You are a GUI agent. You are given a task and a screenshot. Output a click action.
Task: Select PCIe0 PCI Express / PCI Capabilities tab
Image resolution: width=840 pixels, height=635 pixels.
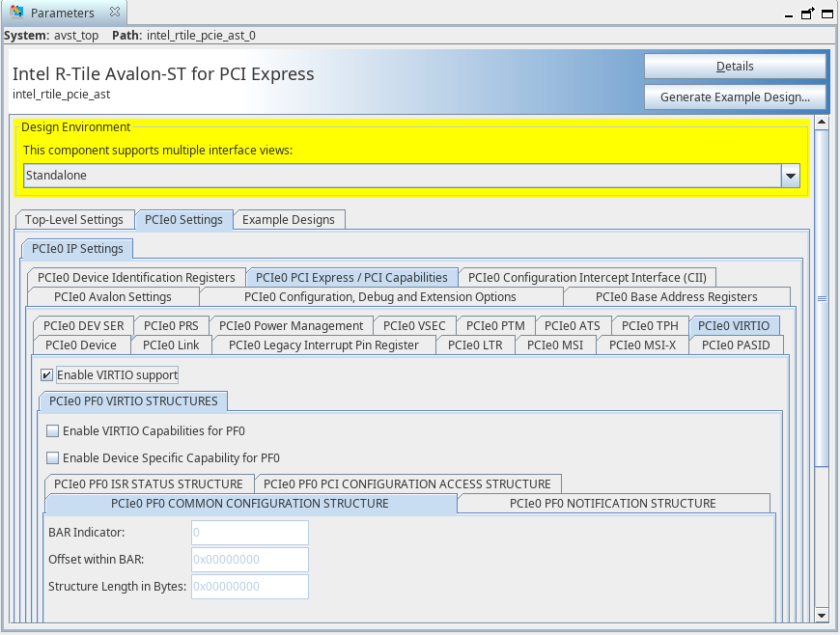click(x=351, y=277)
